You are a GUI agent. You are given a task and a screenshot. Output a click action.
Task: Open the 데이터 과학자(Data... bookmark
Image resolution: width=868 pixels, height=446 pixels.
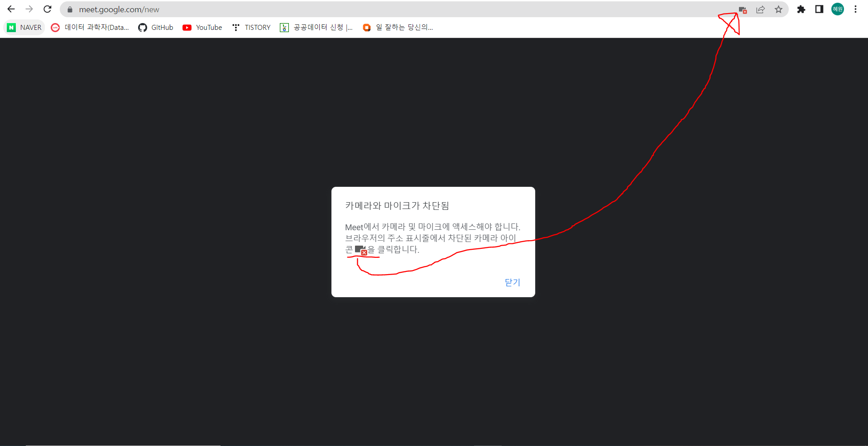[90, 28]
